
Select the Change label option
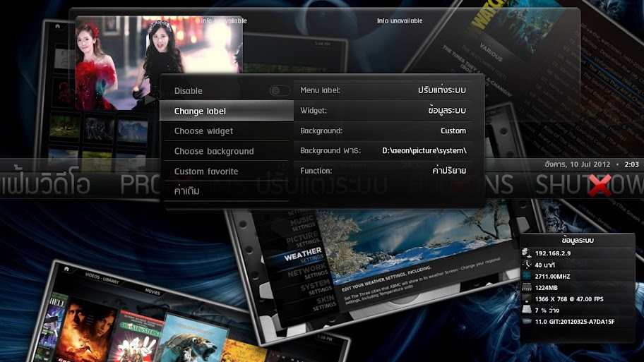tap(227, 111)
